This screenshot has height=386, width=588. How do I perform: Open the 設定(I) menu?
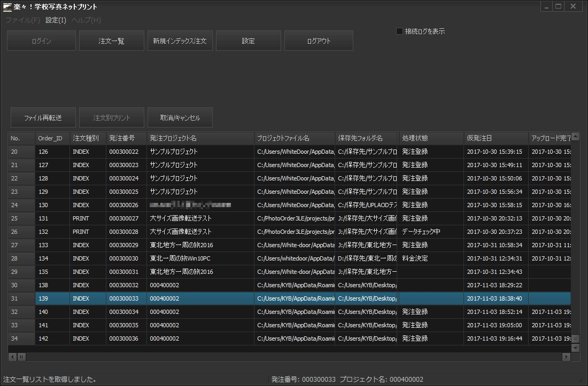pyautogui.click(x=56, y=20)
